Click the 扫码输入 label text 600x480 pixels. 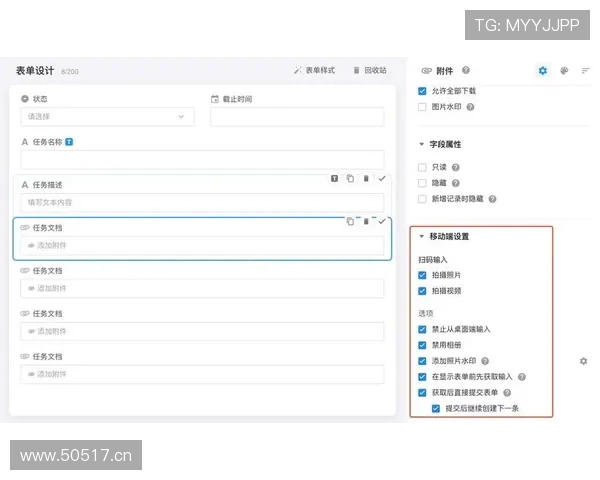click(x=433, y=260)
